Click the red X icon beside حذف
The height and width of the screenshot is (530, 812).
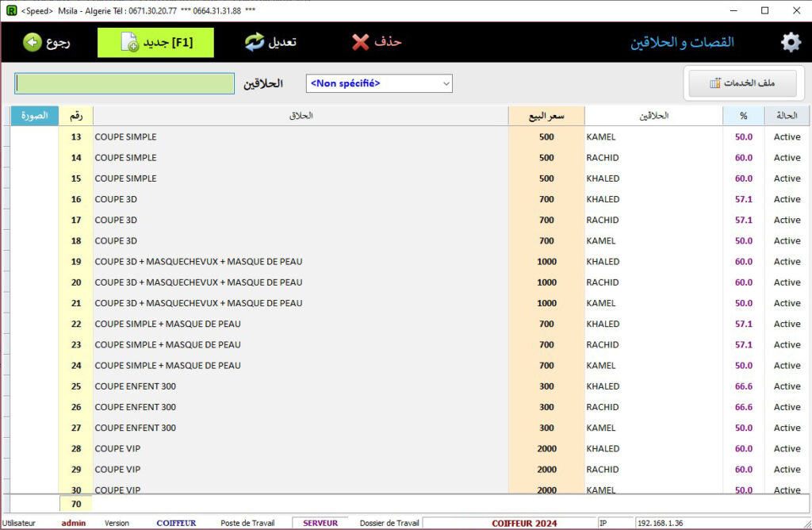(x=361, y=42)
